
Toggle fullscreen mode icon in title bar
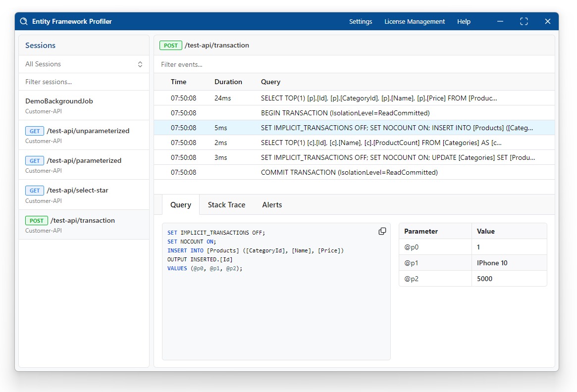[524, 21]
